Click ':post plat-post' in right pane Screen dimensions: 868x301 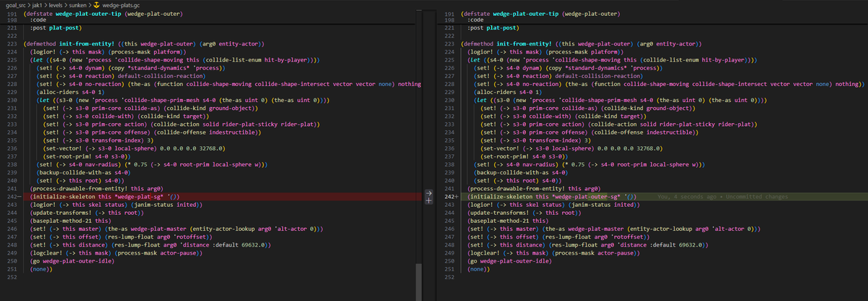[494, 28]
